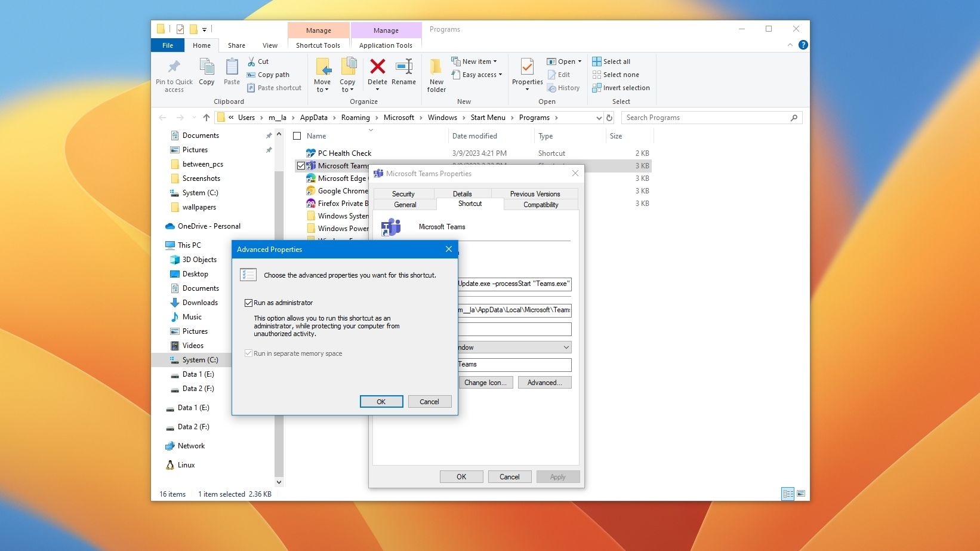
Task: Expand the address bar history dropdown
Action: pyautogui.click(x=599, y=118)
